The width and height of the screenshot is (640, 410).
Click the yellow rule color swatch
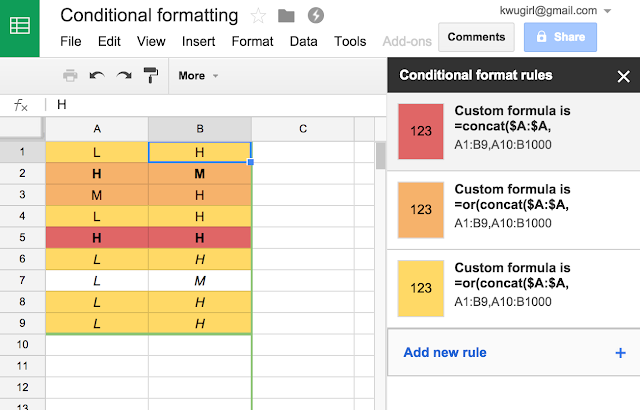coord(421,289)
